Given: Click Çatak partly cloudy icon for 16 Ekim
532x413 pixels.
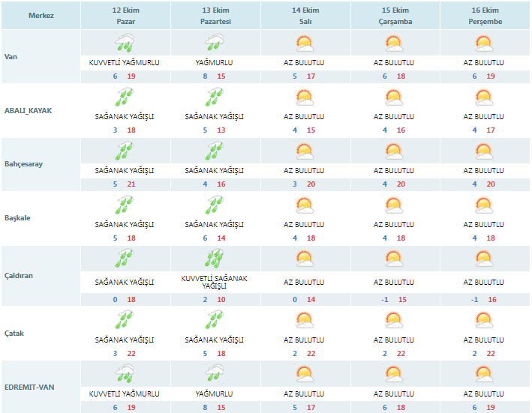Looking at the screenshot, I should click(x=484, y=313).
